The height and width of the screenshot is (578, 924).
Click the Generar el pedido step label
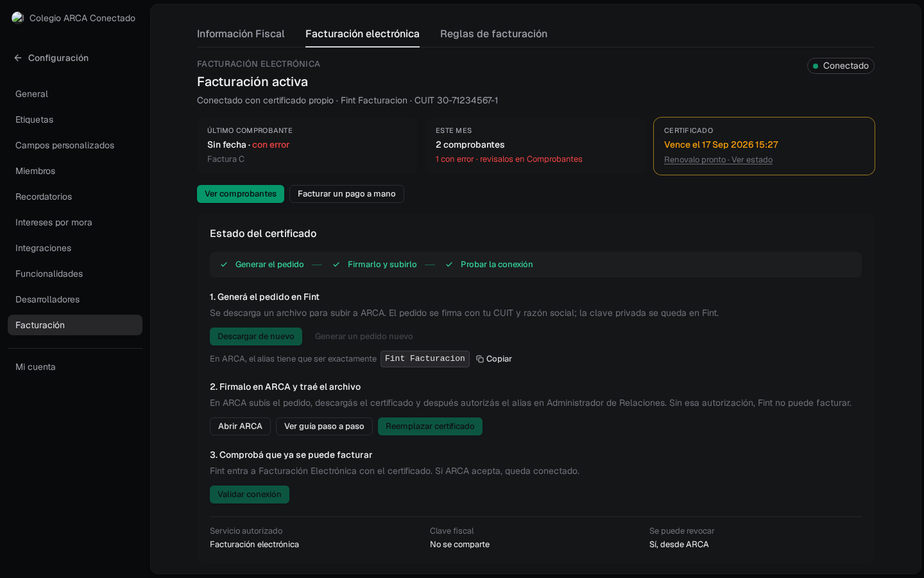pos(269,265)
